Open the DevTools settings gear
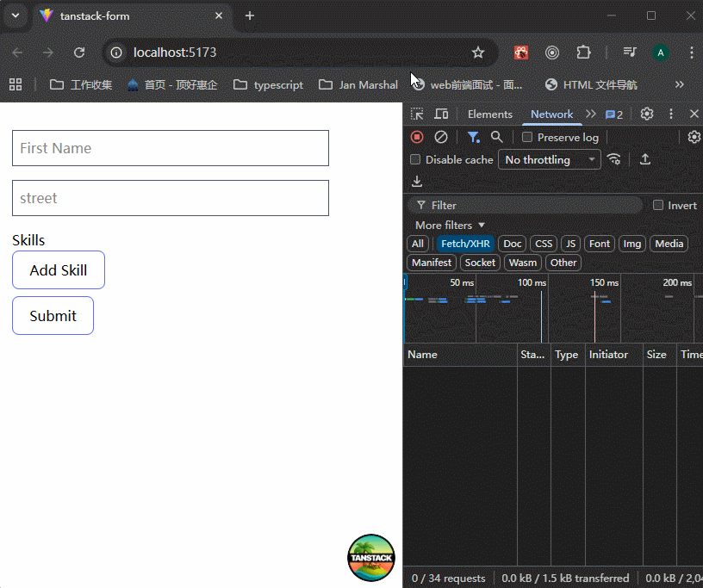703x588 pixels. (x=647, y=115)
